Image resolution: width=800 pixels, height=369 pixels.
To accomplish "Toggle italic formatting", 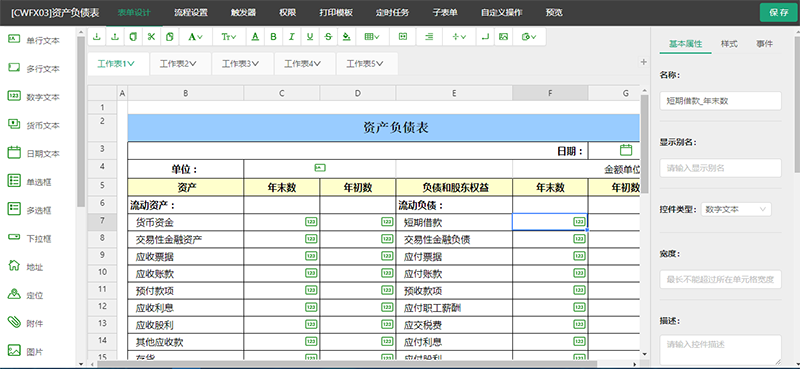I will 291,37.
